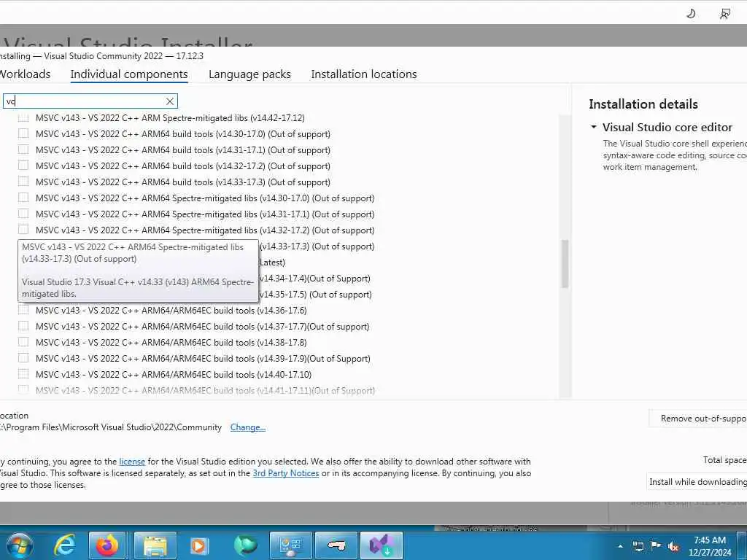
Task: Open Action Center flag tray icon
Action: point(656,545)
